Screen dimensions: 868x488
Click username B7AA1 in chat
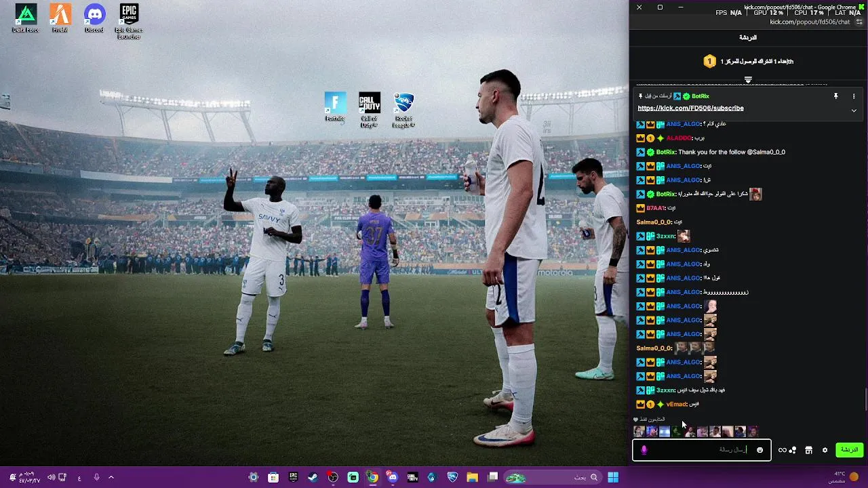(656, 208)
